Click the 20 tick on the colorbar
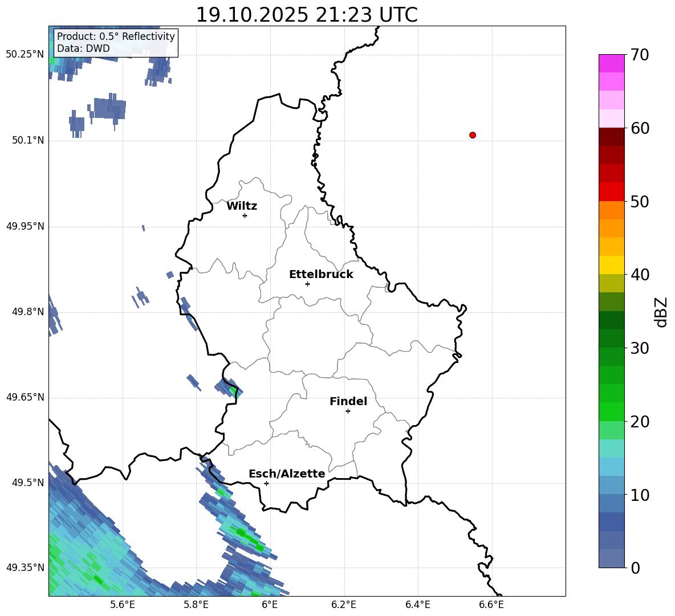Image resolution: width=675 pixels, height=616 pixels. pos(640,421)
